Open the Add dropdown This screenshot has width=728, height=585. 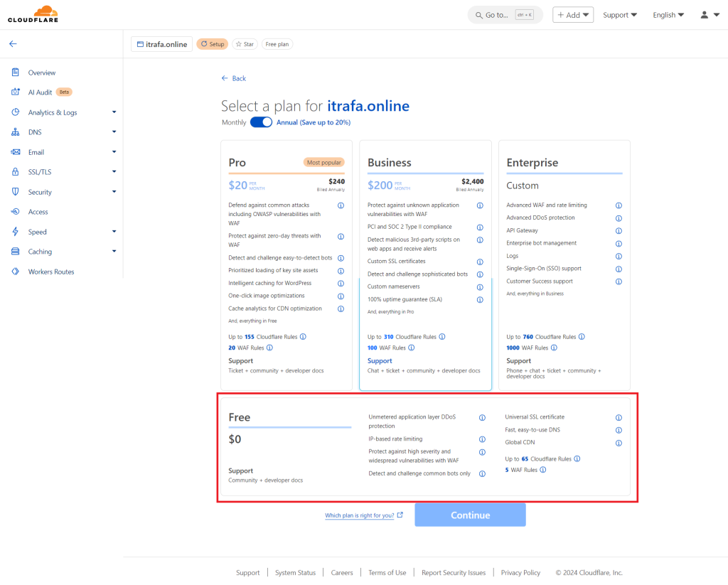pos(573,15)
